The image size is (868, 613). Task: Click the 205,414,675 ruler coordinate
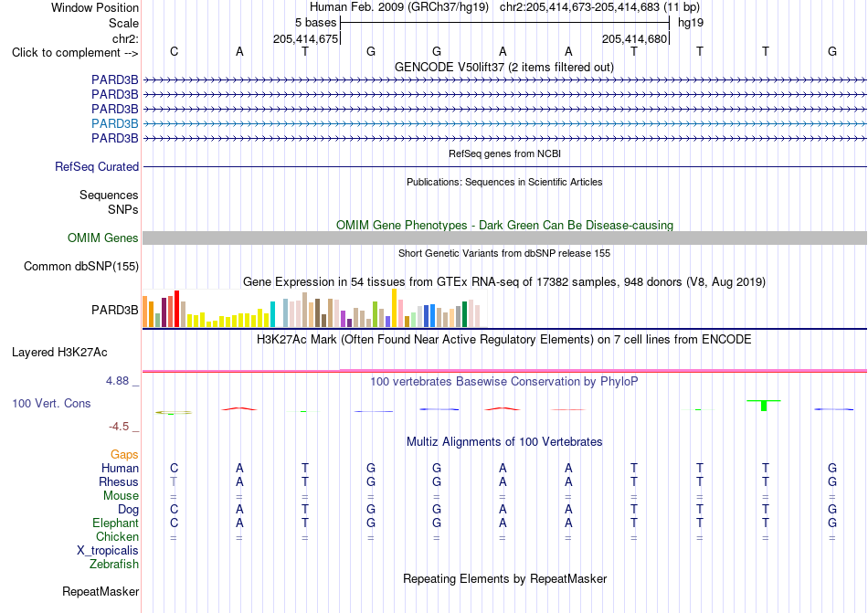pyautogui.click(x=305, y=38)
